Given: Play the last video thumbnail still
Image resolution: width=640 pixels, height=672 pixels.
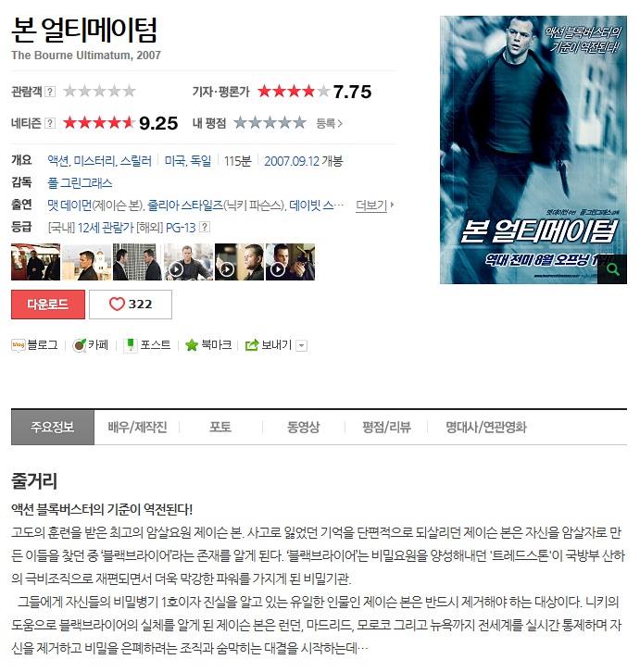Looking at the screenshot, I should [291, 262].
